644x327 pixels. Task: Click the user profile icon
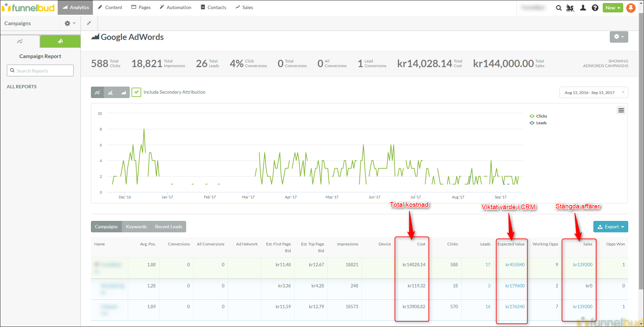583,8
